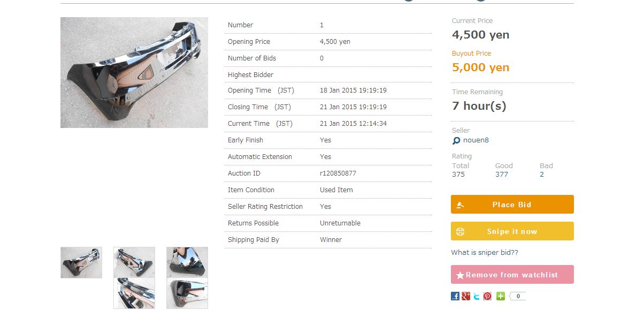Screen dimensions: 644x325
Task: Pin the item using the Pinterest icon
Action: 487,296
